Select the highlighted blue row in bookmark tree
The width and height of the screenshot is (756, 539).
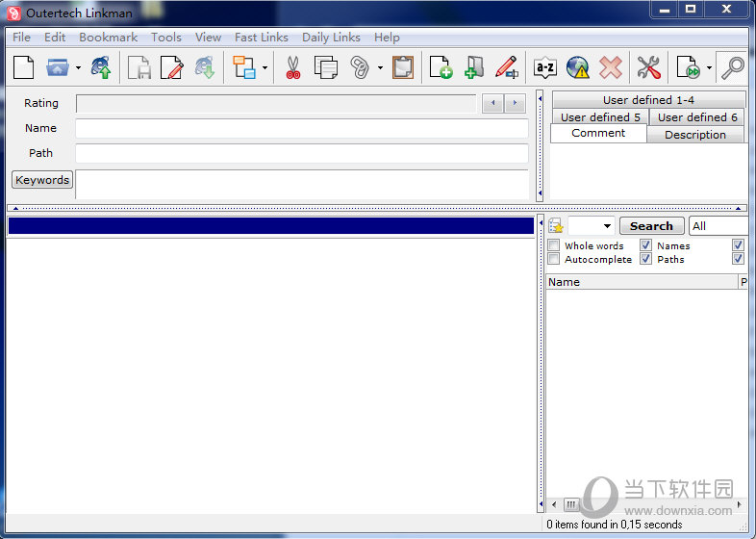pyautogui.click(x=271, y=226)
